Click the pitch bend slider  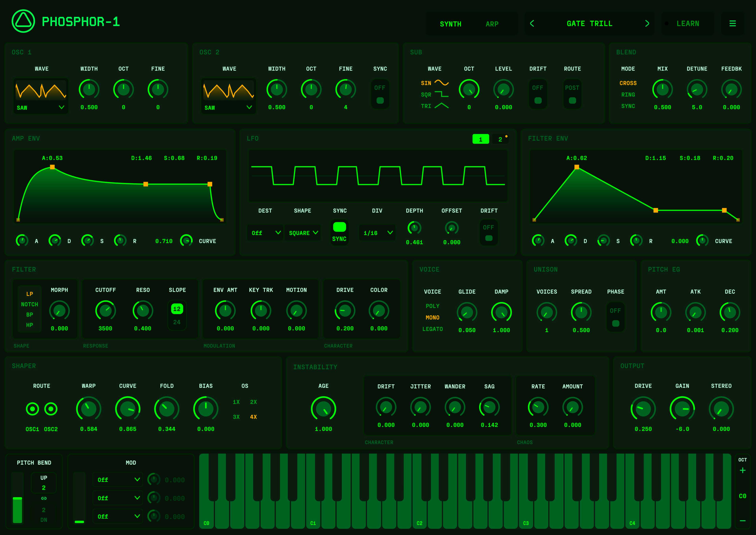coord(18,498)
